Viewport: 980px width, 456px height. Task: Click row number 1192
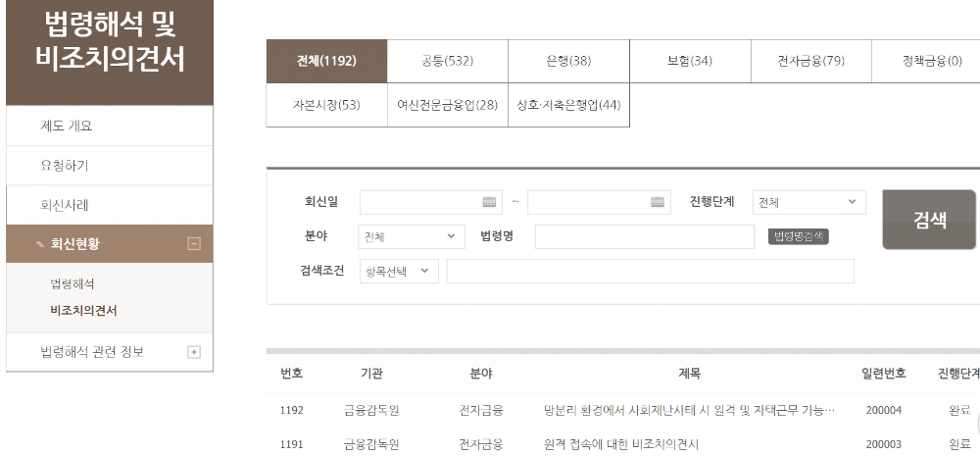pyautogui.click(x=292, y=410)
